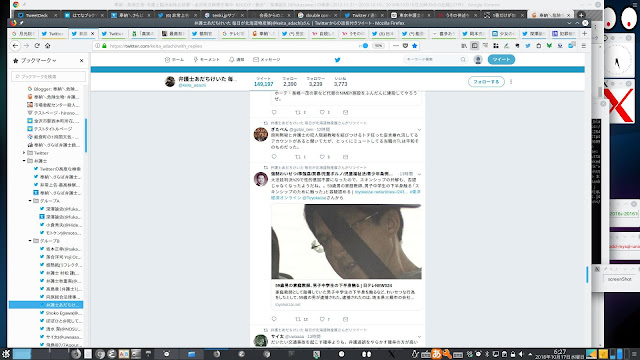This screenshot has height=360, width=640.
Task: Open ぎたべん tweet options chevron
Action: tap(419, 130)
